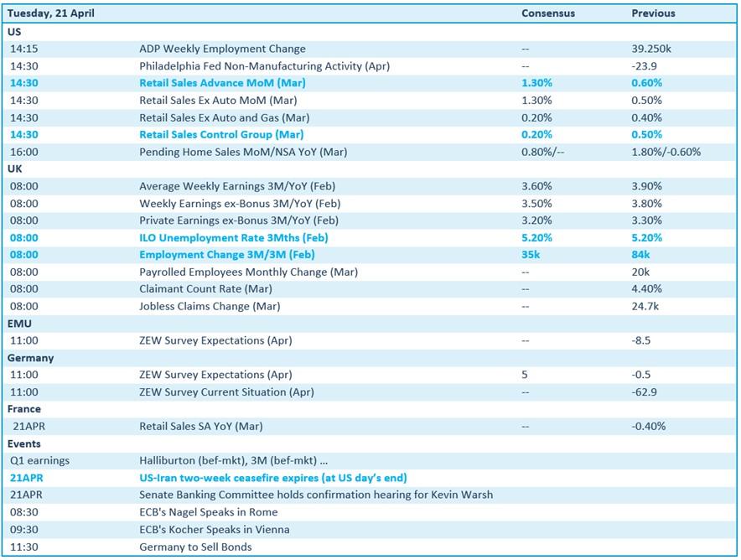Open Retail Sales Advance MoM (Mar) entry
The height and width of the screenshot is (560, 741).
221,83
